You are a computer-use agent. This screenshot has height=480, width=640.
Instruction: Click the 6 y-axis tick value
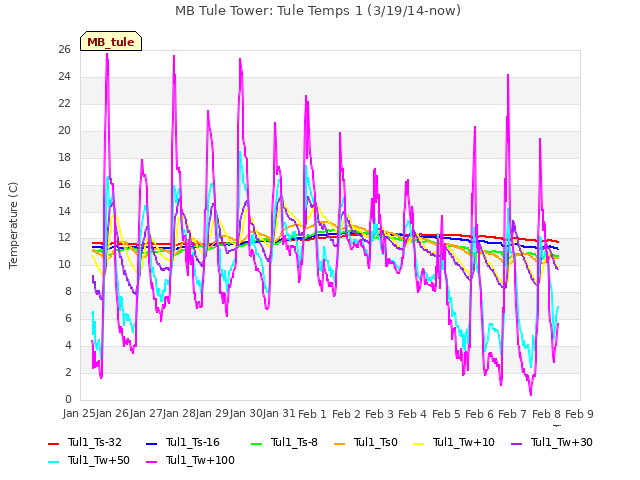[x=68, y=319]
